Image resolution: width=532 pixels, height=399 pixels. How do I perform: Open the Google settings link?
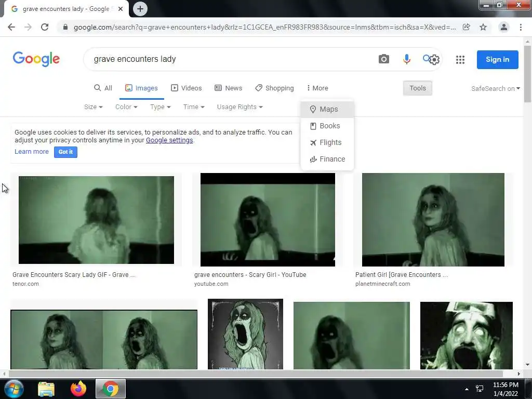coord(169,140)
